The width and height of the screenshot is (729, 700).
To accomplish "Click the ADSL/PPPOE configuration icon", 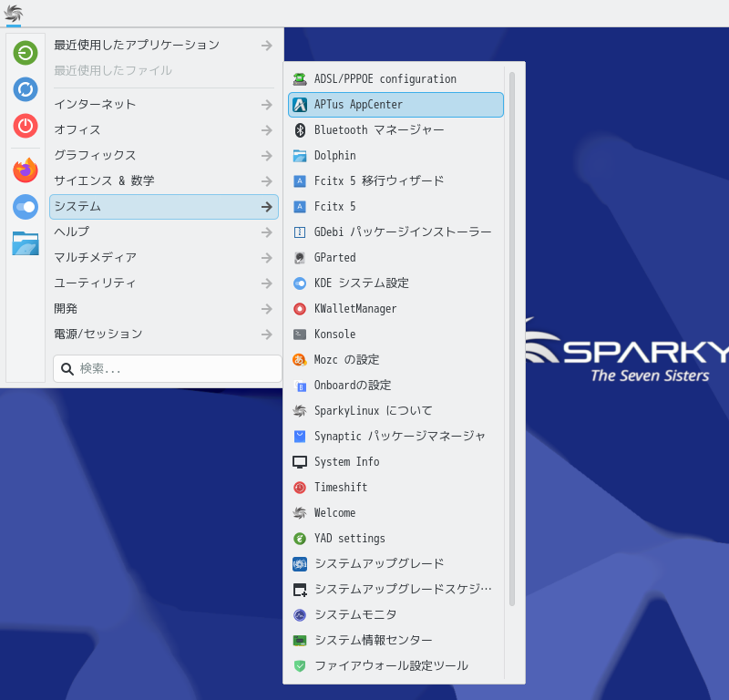I will 300,79.
